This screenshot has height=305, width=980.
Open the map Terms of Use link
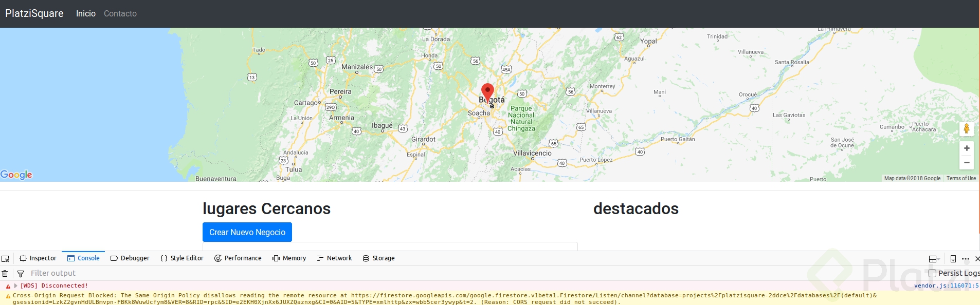(961, 178)
